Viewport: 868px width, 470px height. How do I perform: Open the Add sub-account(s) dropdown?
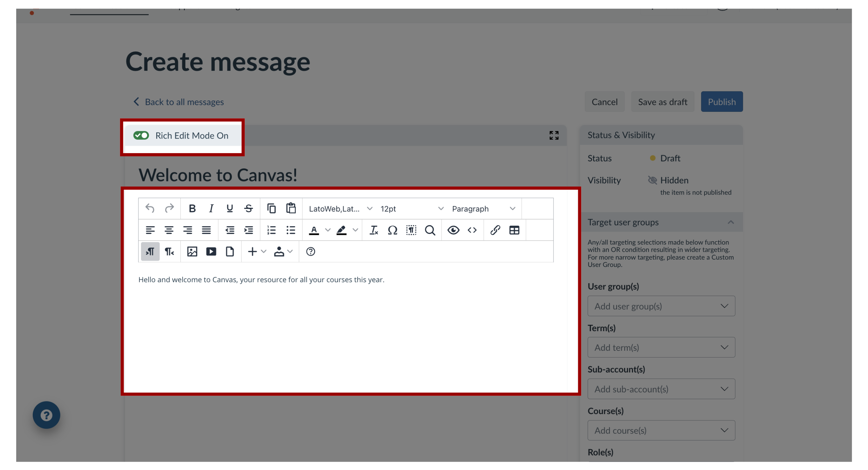coord(661,389)
